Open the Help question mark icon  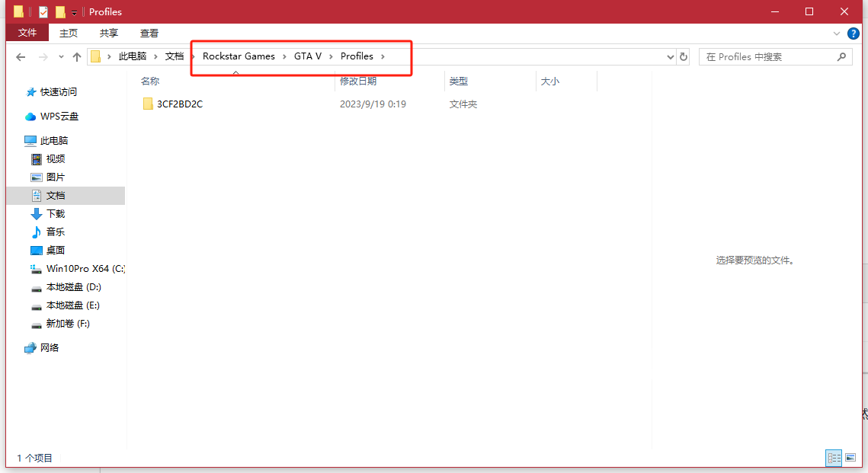tap(854, 34)
